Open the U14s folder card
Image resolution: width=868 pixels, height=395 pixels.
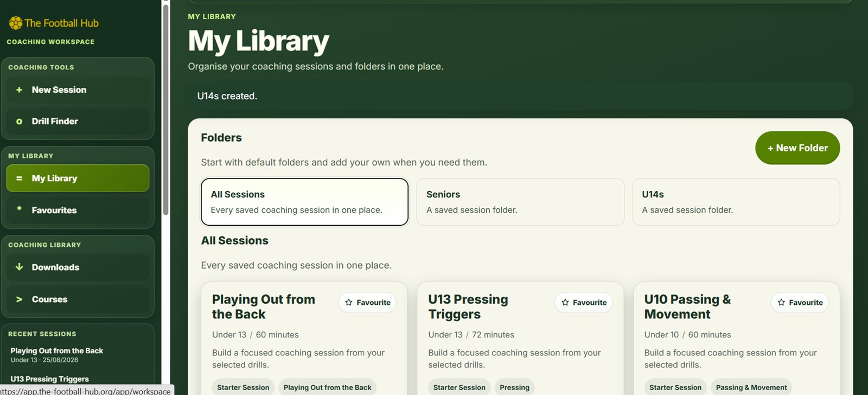(x=736, y=202)
